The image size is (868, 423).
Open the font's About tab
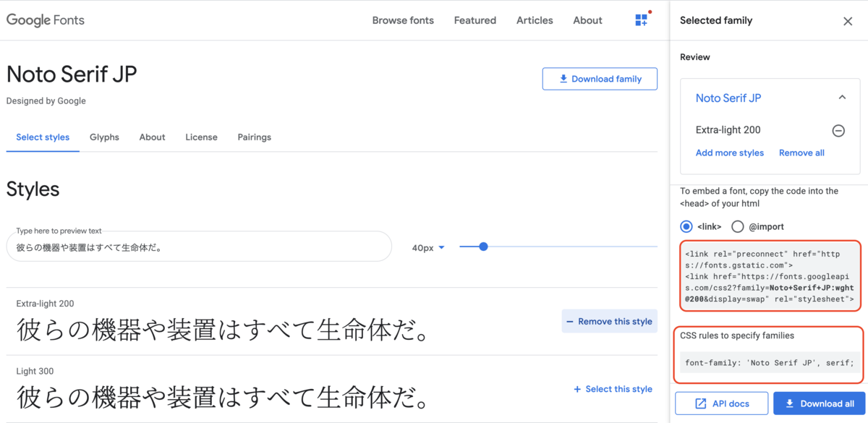(x=152, y=137)
